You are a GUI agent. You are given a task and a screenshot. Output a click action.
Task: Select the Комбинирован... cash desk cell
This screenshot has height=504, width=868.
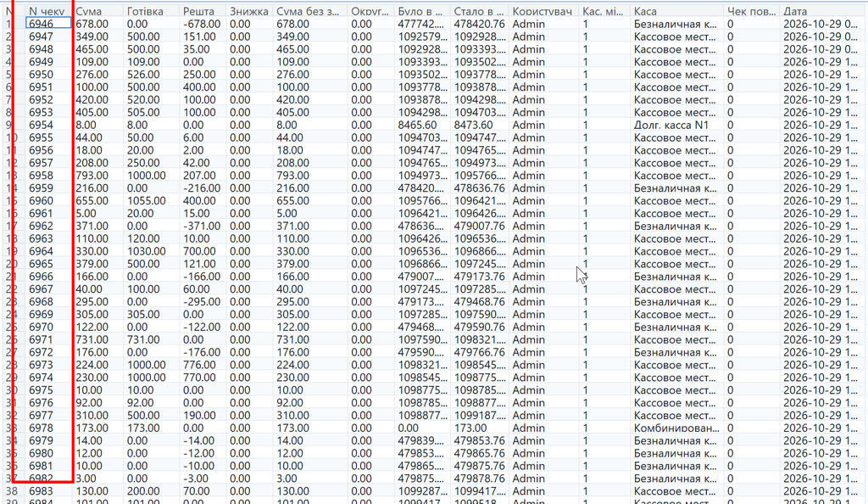(676, 428)
